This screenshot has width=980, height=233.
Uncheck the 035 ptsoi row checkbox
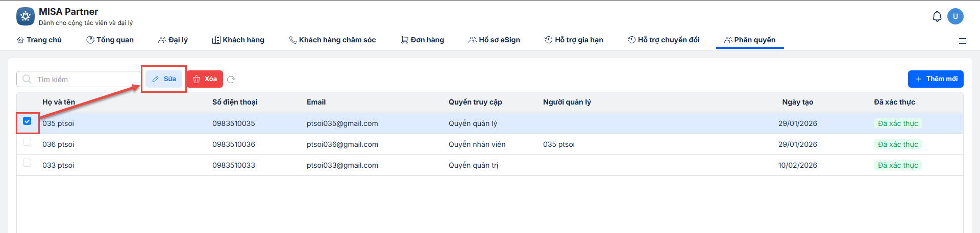27,121
